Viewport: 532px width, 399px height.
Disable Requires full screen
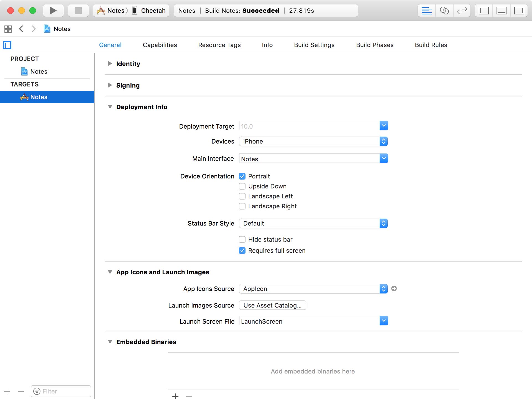[242, 250]
